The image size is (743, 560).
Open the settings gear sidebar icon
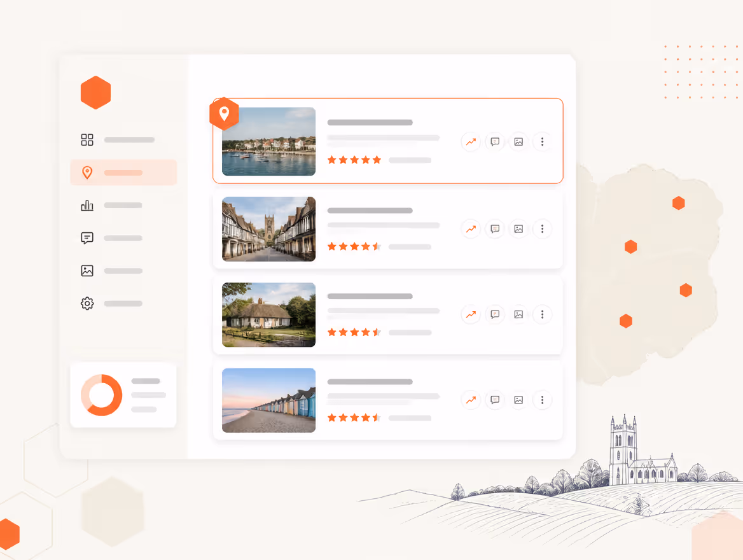(87, 304)
